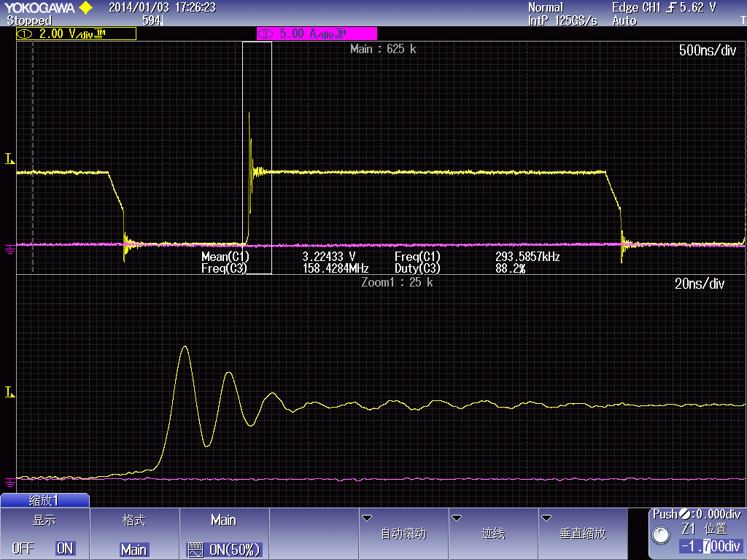Click the CH1 level marker in zoom window
747x560 pixels.
[9, 392]
